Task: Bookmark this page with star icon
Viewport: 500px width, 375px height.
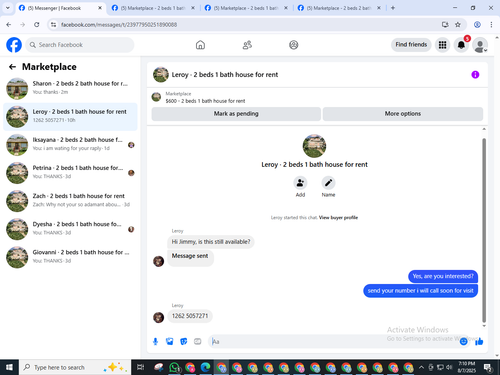Action: pos(458,24)
